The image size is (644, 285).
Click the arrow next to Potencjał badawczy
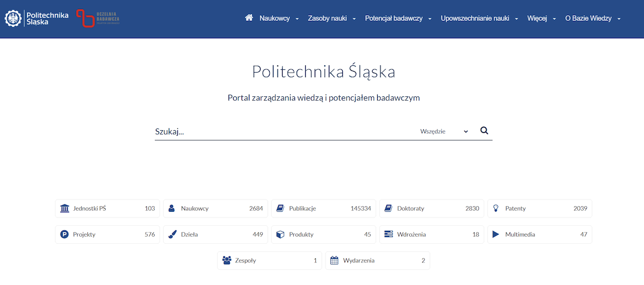[430, 19]
